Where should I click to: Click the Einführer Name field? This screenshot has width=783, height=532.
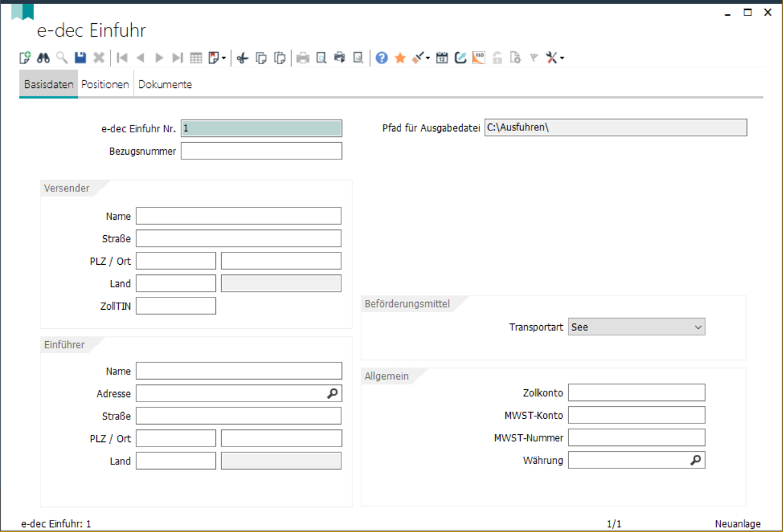(x=239, y=371)
